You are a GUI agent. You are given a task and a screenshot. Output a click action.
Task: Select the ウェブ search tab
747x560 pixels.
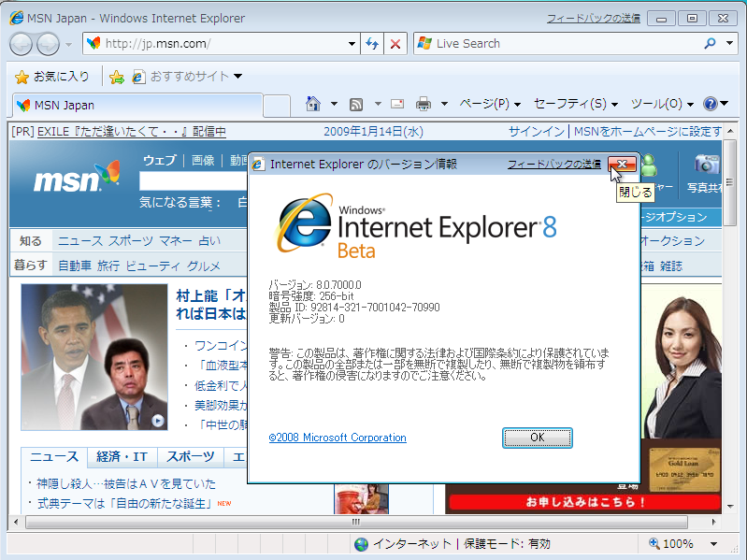pos(160,161)
